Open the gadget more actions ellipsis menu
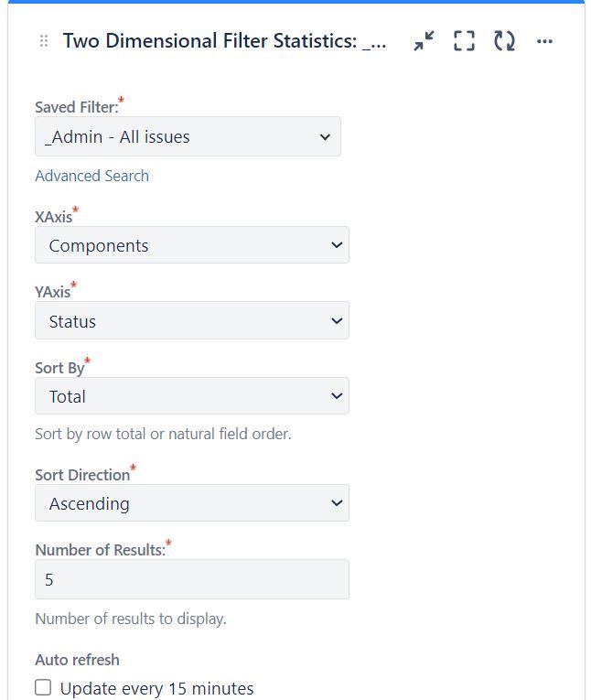 (544, 41)
